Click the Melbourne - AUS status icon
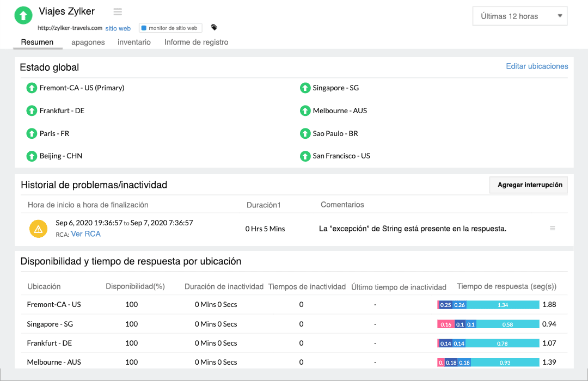The image size is (588, 381). 305,110
